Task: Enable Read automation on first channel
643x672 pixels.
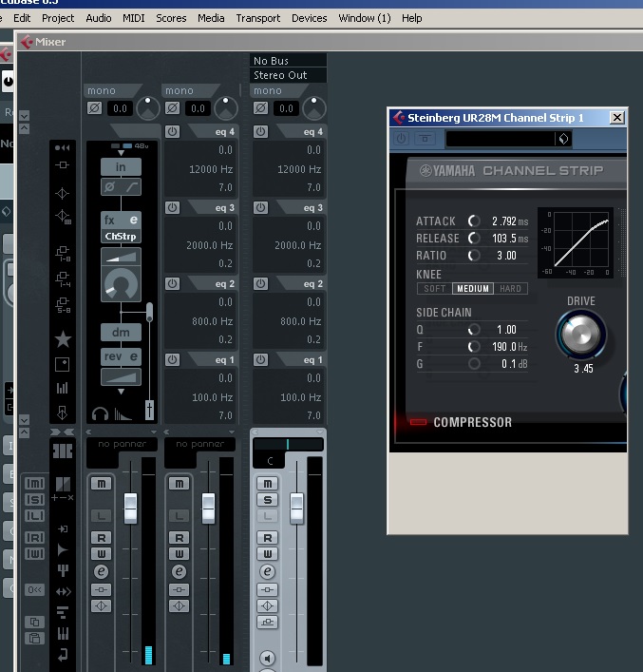Action: click(102, 537)
